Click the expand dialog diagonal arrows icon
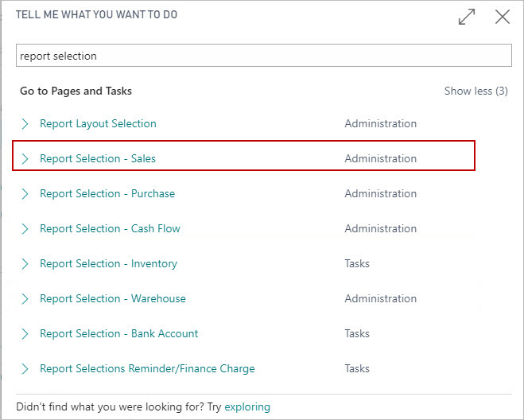 click(467, 16)
